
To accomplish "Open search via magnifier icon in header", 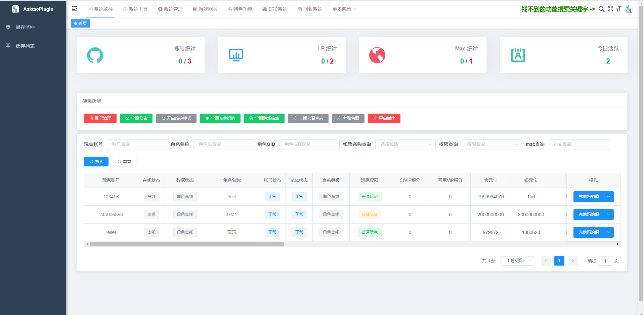I will pos(601,9).
